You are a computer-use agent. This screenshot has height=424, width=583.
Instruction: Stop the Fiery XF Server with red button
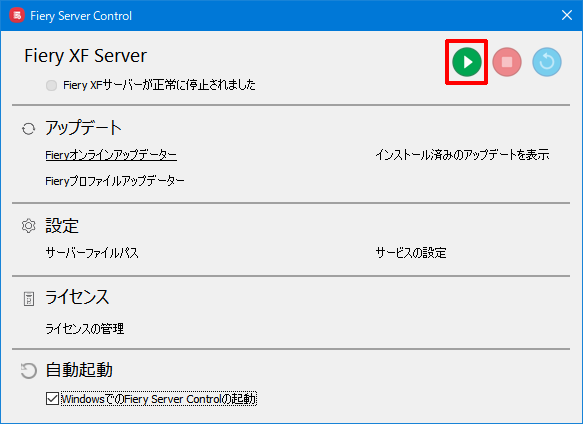[507, 62]
